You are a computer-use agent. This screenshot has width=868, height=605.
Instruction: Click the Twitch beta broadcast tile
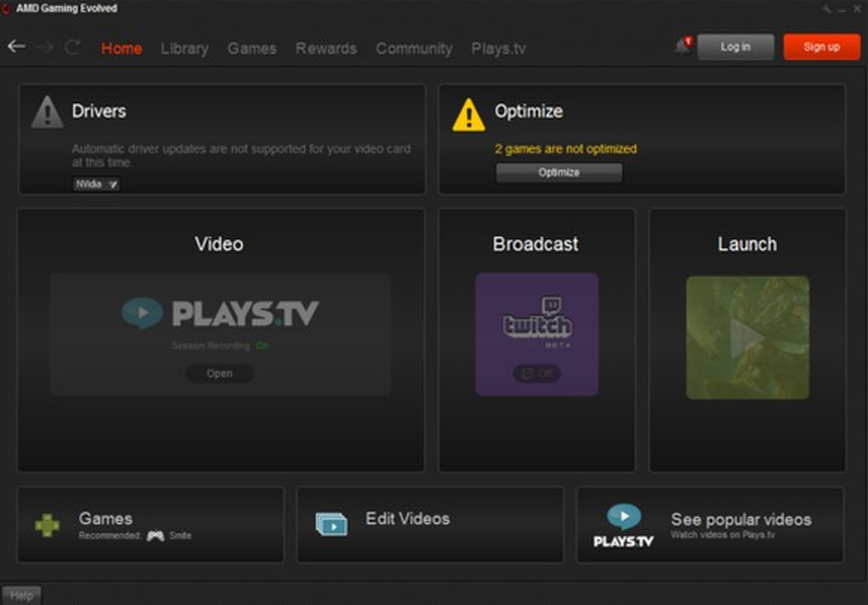pyautogui.click(x=537, y=334)
